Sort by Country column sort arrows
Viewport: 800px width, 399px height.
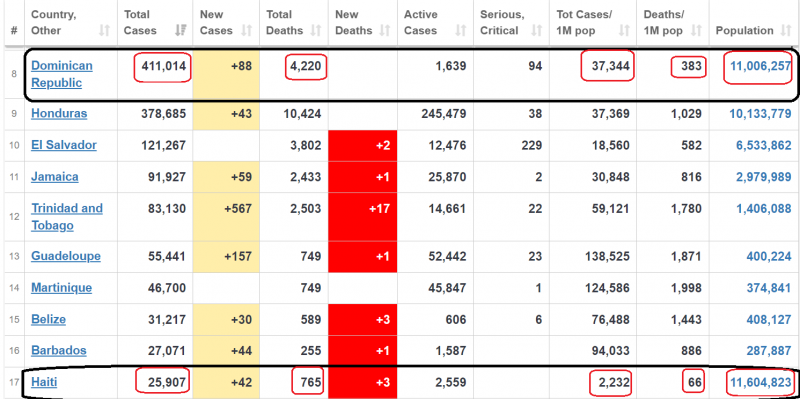click(x=105, y=31)
